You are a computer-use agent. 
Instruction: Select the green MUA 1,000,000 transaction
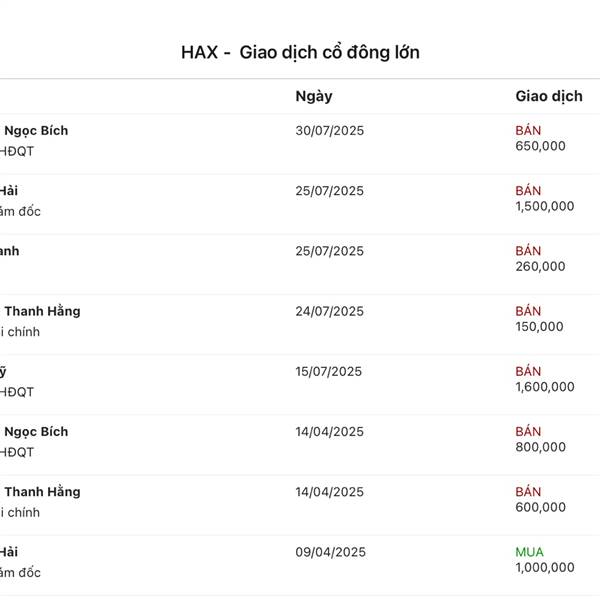click(x=545, y=559)
